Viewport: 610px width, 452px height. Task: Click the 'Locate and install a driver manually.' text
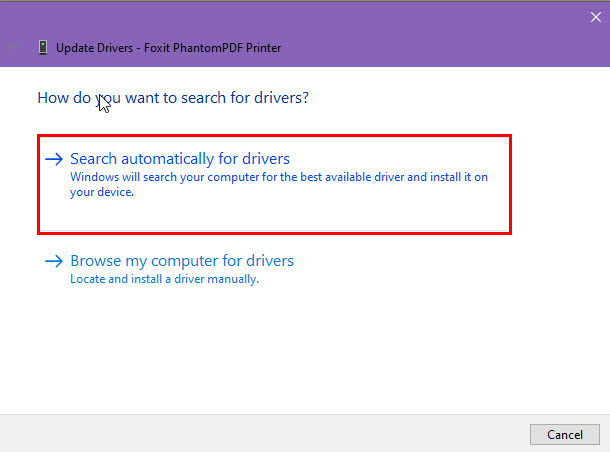click(x=165, y=279)
